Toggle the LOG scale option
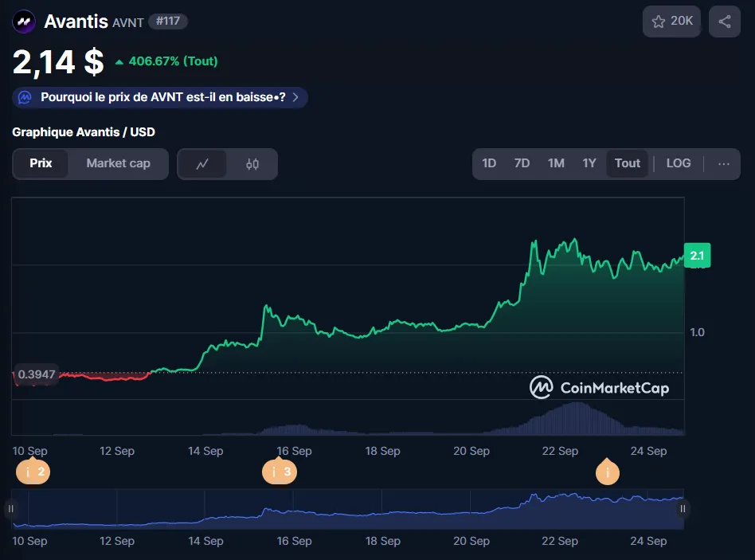Image resolution: width=755 pixels, height=560 pixels. [x=678, y=163]
